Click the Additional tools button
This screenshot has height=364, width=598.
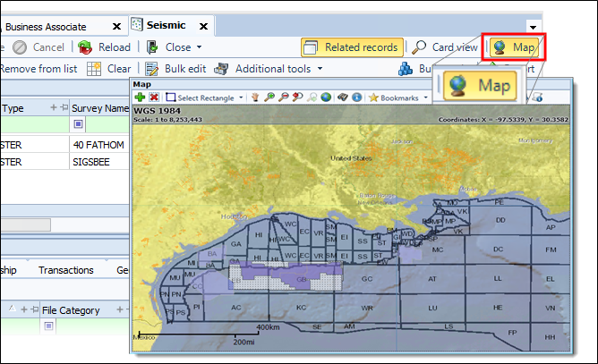tap(262, 69)
